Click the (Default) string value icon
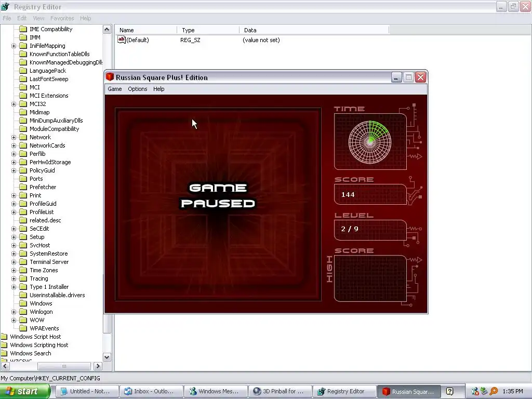532x399 pixels. click(x=121, y=39)
